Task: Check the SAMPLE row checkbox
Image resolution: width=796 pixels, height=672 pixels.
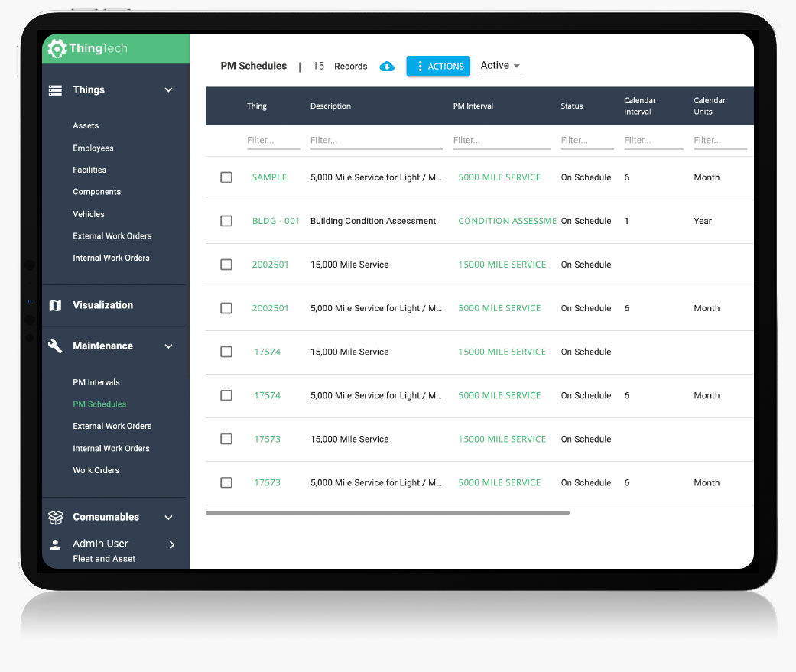Action: [x=226, y=177]
